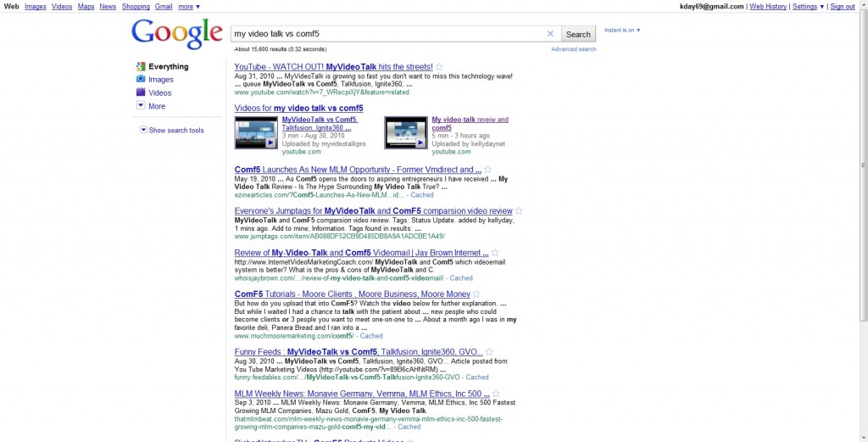Star the YouTube WATCH OUT MyVideoTalk result
The height and width of the screenshot is (442, 868).
[x=439, y=67]
